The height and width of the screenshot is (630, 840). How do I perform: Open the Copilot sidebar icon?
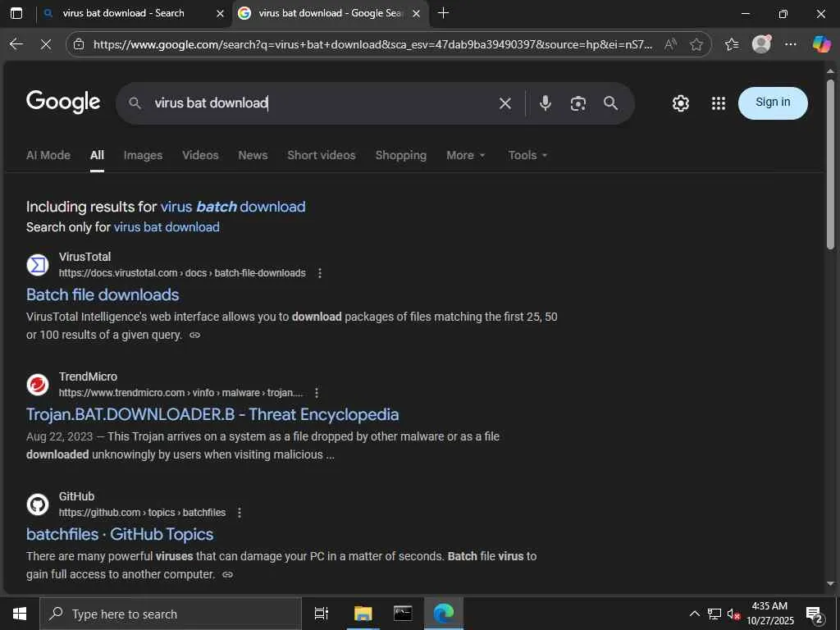821,44
